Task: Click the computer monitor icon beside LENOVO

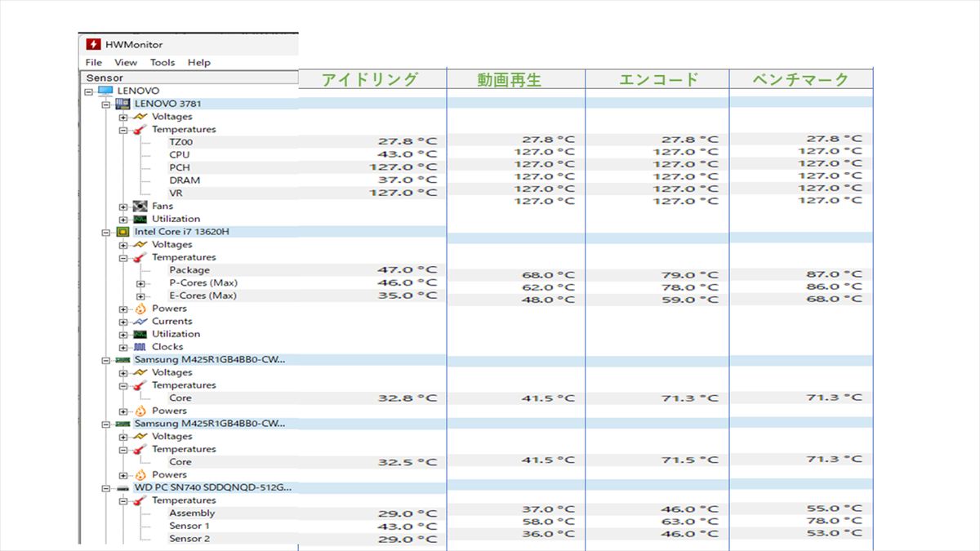Action: pos(105,91)
